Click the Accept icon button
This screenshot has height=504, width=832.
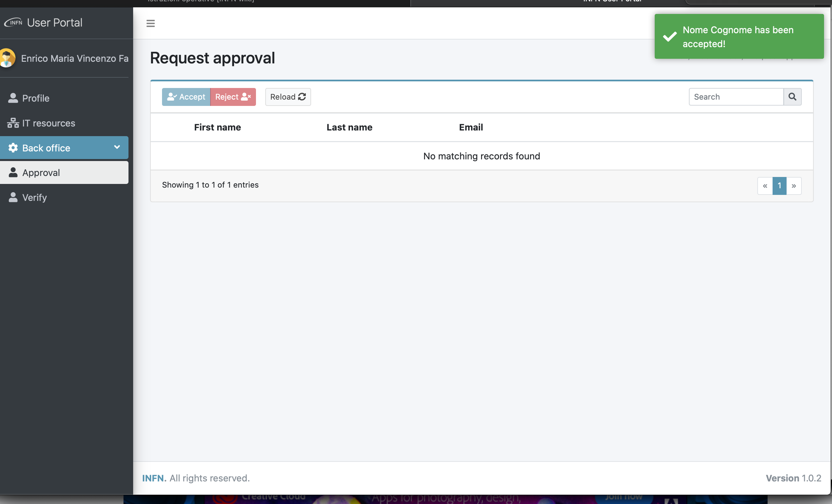coord(186,97)
